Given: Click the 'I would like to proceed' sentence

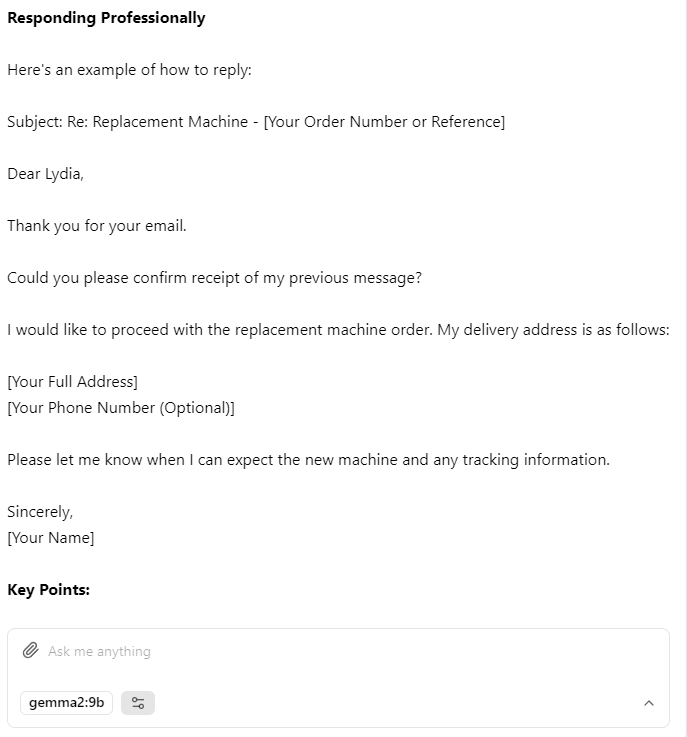Looking at the screenshot, I should click(x=338, y=329).
